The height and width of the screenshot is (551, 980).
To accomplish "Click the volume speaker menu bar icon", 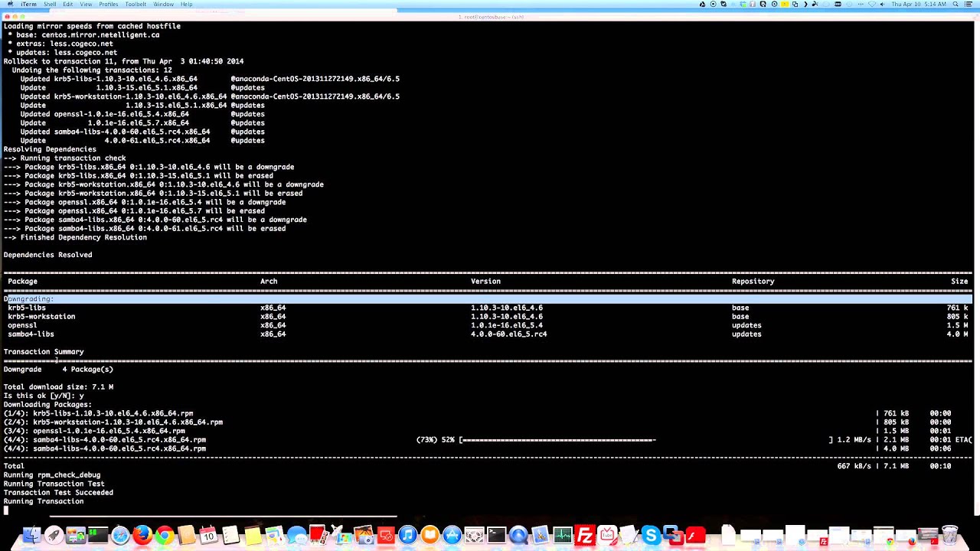I will pos(882,4).
